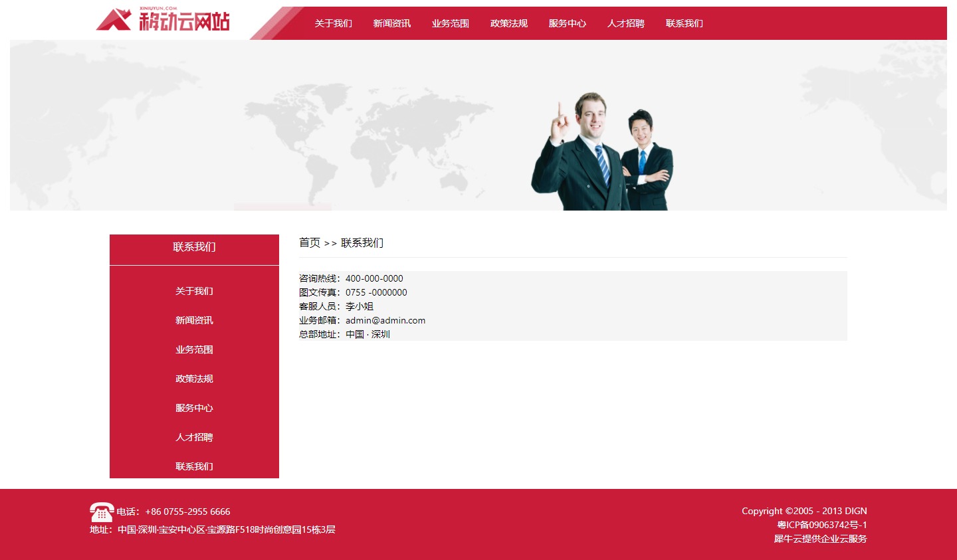The width and height of the screenshot is (957, 560).
Task: Click the telephone icon in footer
Action: [101, 512]
